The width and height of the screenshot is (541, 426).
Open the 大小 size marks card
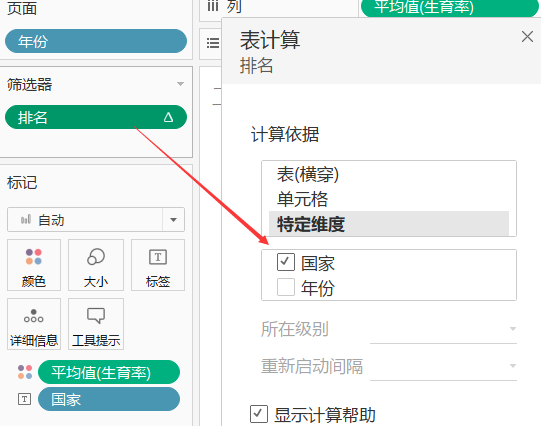click(96, 265)
